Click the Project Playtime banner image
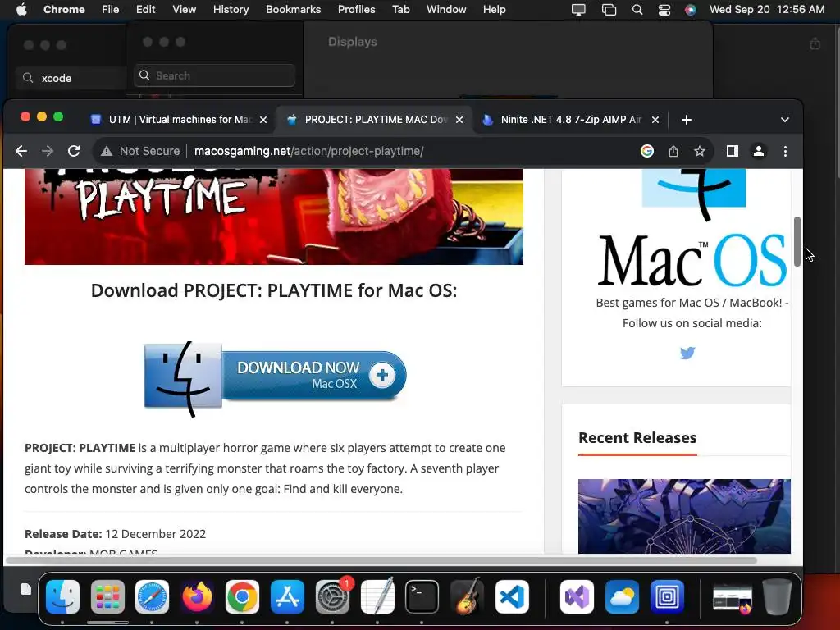The width and height of the screenshot is (840, 630). pyautogui.click(x=274, y=217)
